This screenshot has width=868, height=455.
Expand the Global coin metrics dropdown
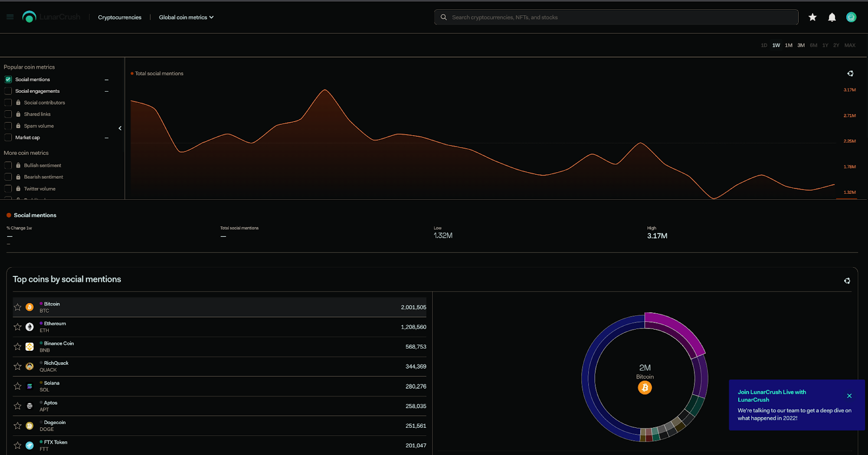click(186, 17)
